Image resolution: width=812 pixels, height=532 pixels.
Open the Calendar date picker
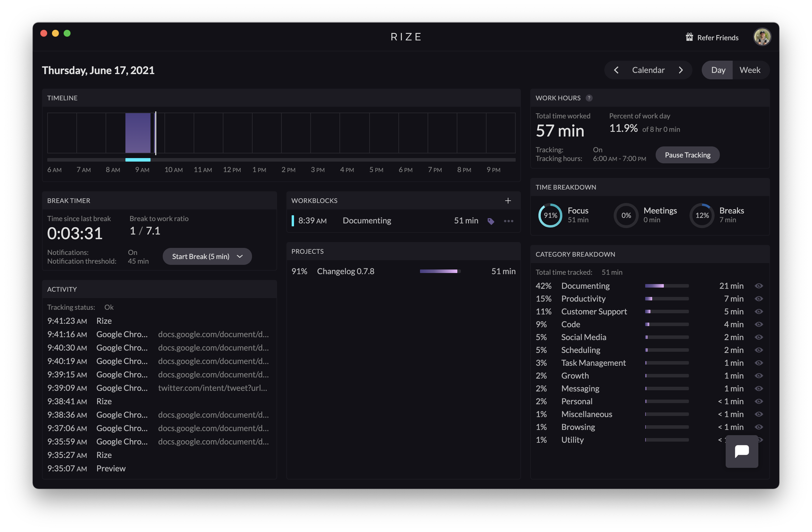click(x=648, y=70)
